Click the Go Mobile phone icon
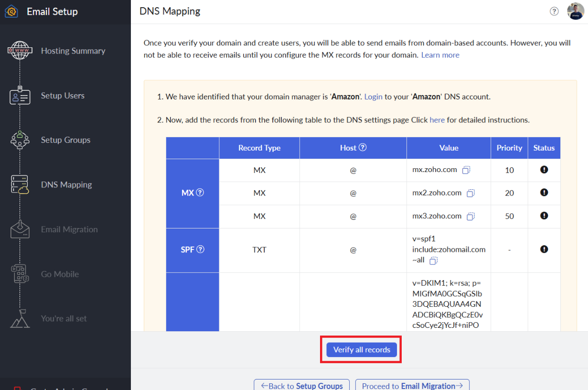 click(20, 274)
